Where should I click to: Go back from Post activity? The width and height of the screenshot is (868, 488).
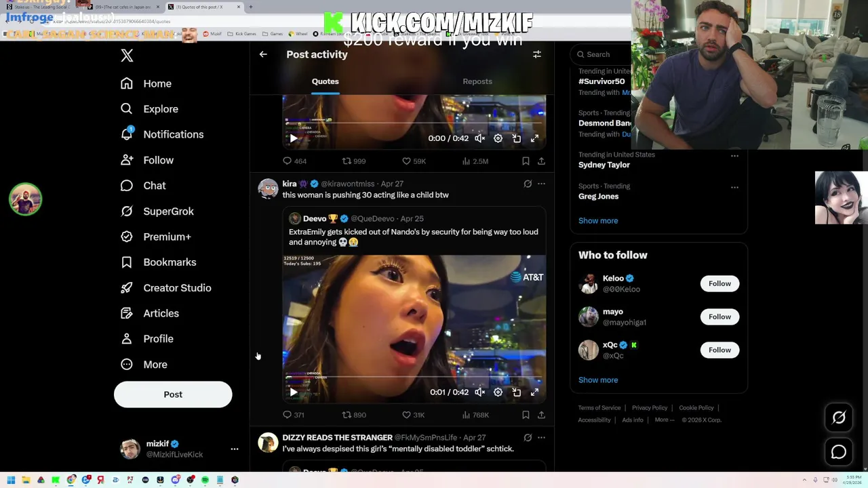(263, 54)
